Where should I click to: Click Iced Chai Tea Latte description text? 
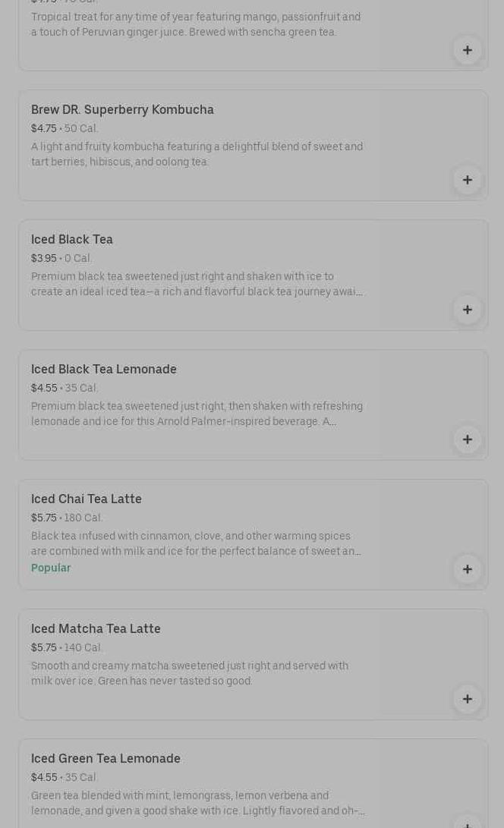click(x=197, y=543)
